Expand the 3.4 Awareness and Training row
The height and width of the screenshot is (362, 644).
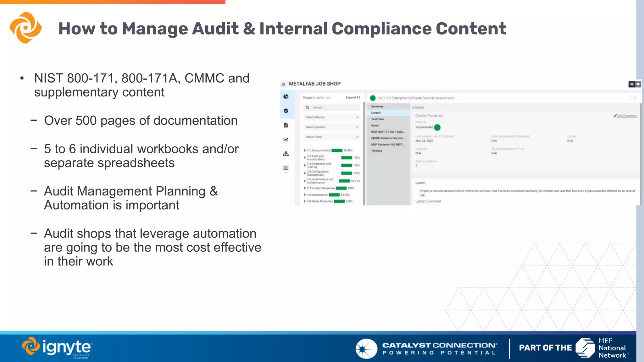click(x=305, y=165)
